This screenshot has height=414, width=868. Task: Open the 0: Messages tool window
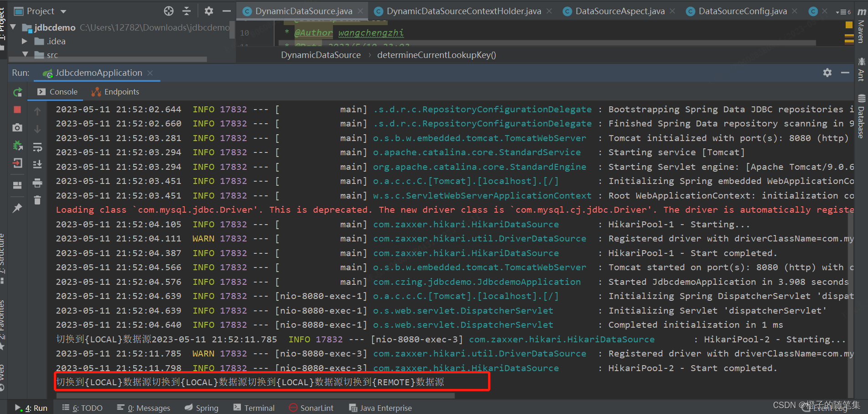143,408
